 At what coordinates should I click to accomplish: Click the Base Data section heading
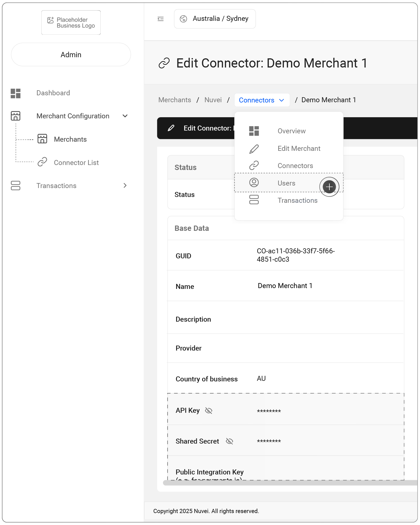pyautogui.click(x=192, y=228)
